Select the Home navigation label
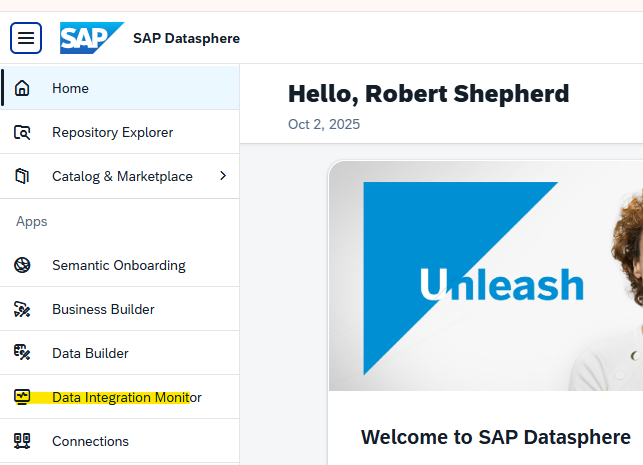Viewport: 643px width, 465px height. 70,88
